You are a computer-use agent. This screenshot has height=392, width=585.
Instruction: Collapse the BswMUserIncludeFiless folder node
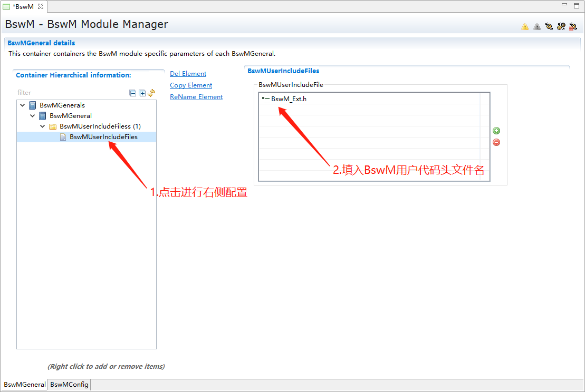coord(43,126)
